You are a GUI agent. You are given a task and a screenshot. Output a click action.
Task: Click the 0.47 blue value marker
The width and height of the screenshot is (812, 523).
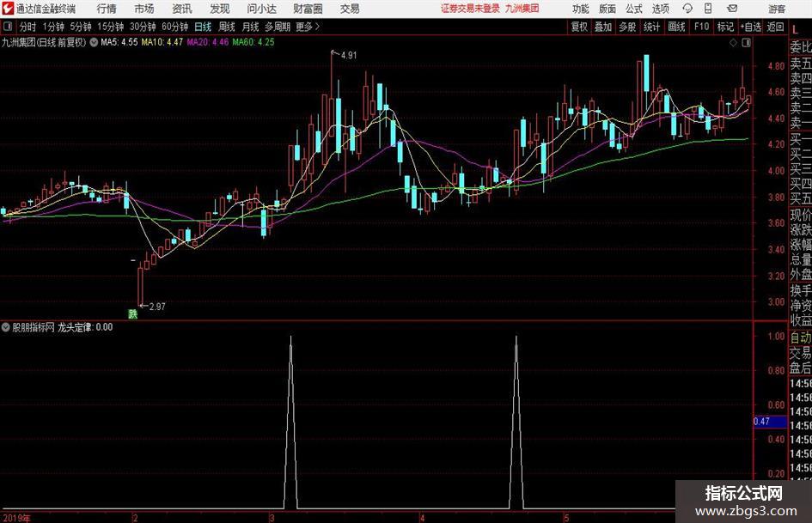[x=770, y=422]
